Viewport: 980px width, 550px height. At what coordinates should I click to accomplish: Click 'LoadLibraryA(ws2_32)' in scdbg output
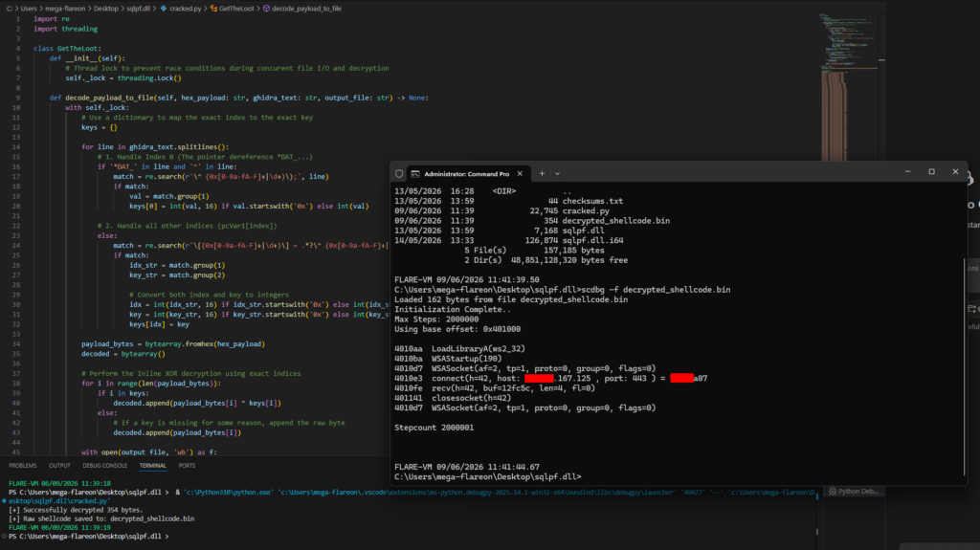[479, 349]
